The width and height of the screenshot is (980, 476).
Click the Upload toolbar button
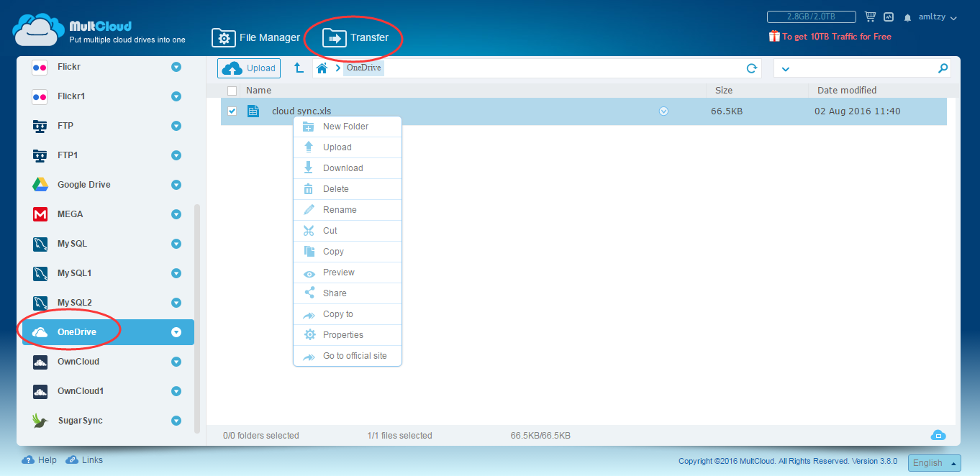pos(248,68)
